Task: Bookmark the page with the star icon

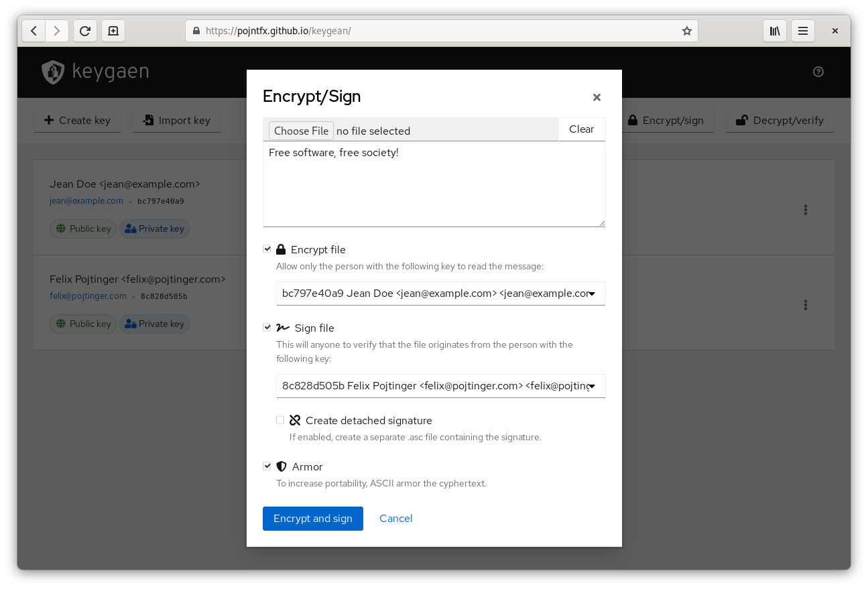Action: coord(687,31)
